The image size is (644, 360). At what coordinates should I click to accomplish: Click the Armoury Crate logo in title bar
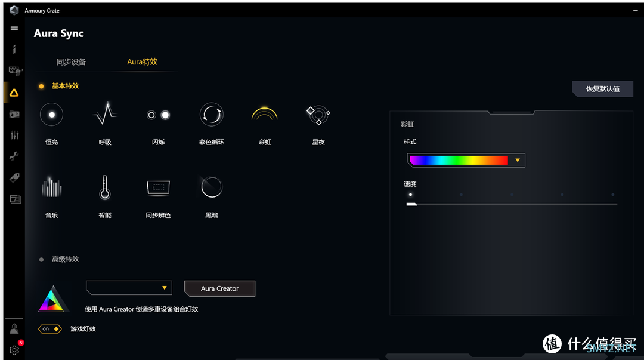tap(14, 10)
